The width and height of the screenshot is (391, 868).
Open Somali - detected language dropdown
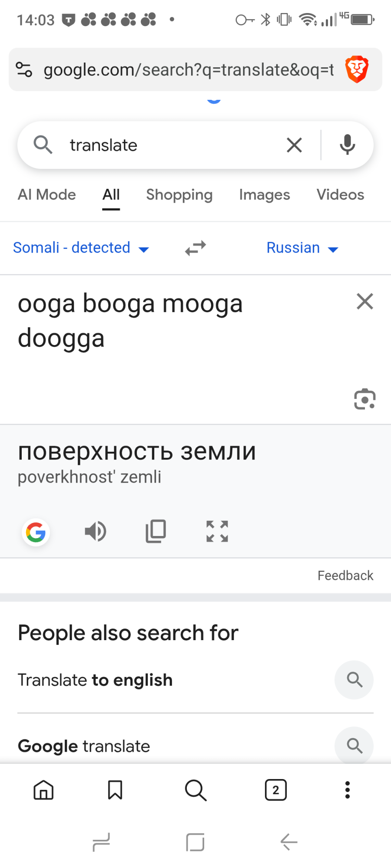click(x=81, y=248)
